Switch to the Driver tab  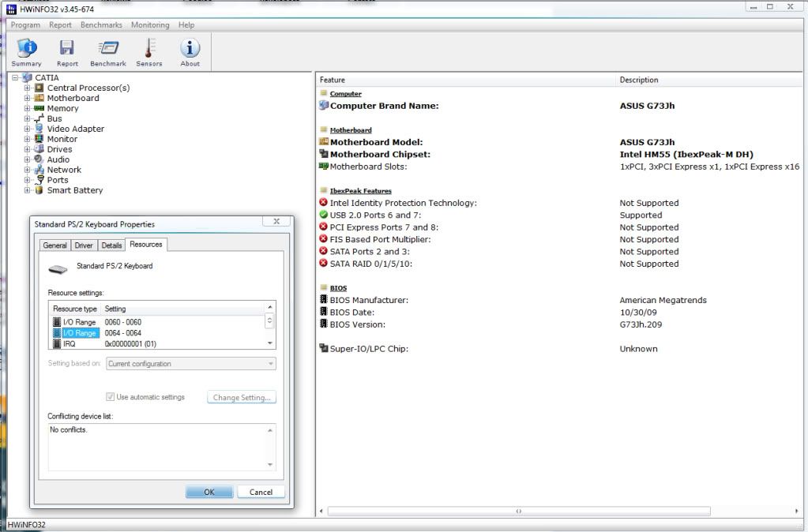[x=84, y=245]
